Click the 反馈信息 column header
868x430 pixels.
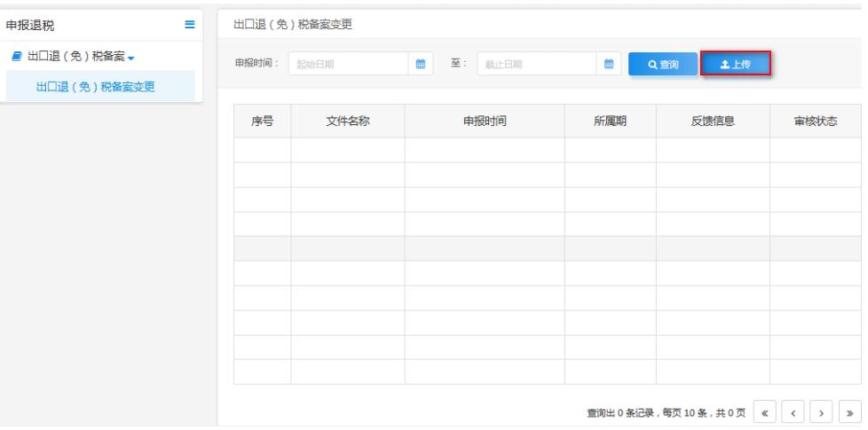[713, 121]
